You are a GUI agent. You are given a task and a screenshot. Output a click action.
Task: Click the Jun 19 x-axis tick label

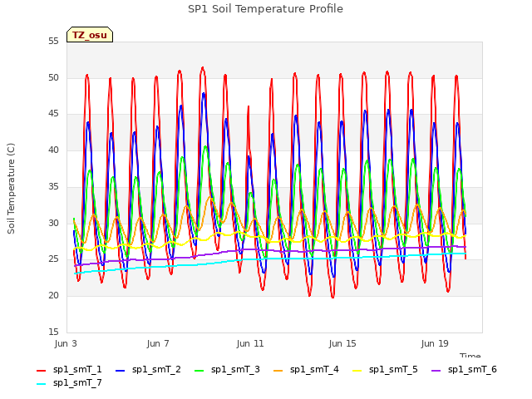coord(435,343)
